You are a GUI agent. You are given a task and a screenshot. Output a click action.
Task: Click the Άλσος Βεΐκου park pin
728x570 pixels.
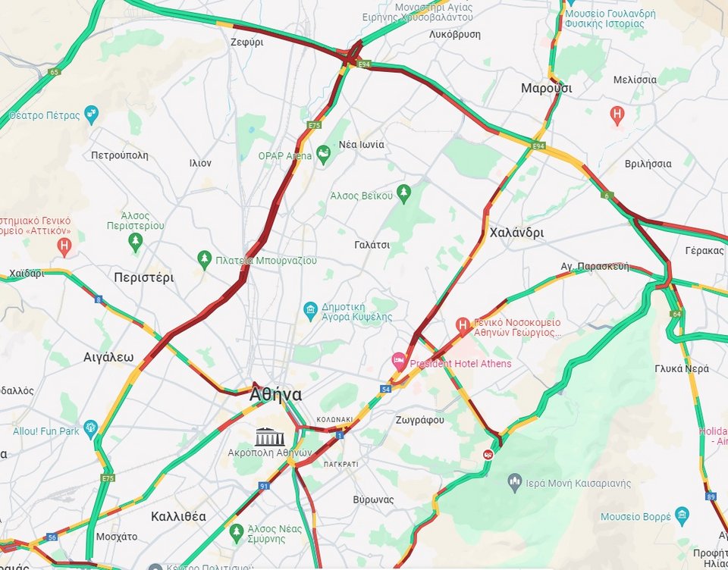coord(403,194)
